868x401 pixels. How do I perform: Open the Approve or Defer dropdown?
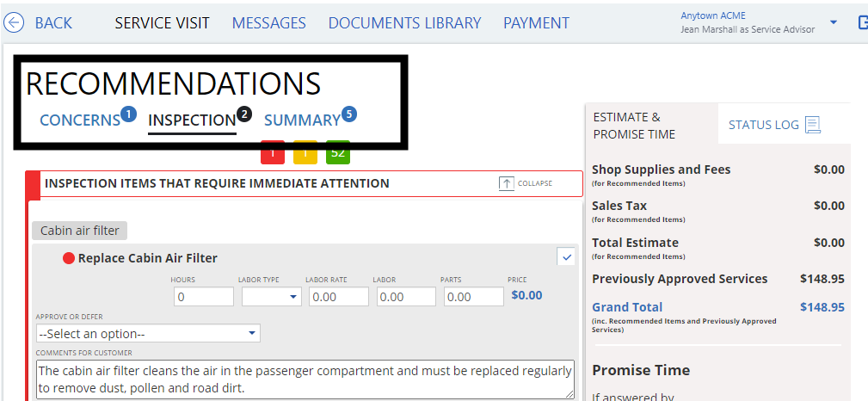point(148,333)
